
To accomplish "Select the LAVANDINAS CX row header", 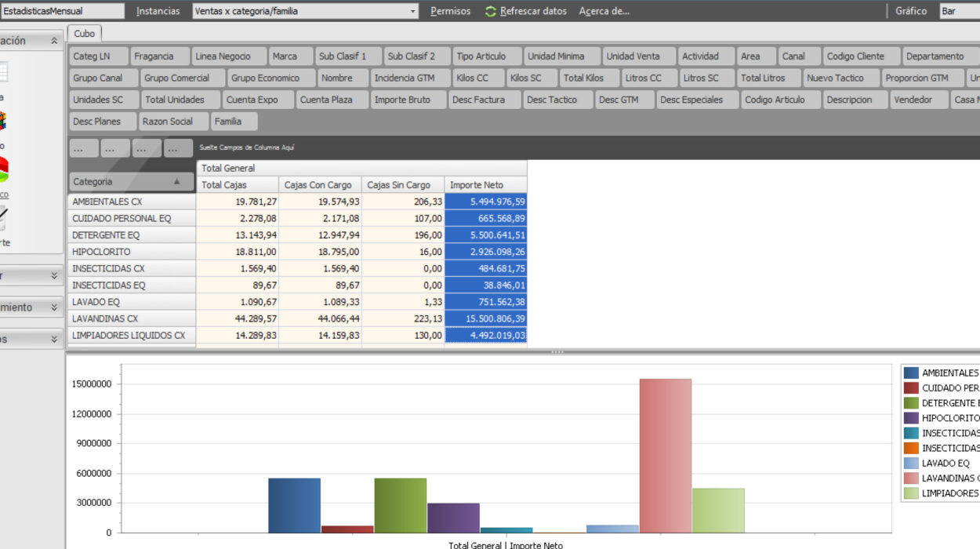I will [132, 318].
